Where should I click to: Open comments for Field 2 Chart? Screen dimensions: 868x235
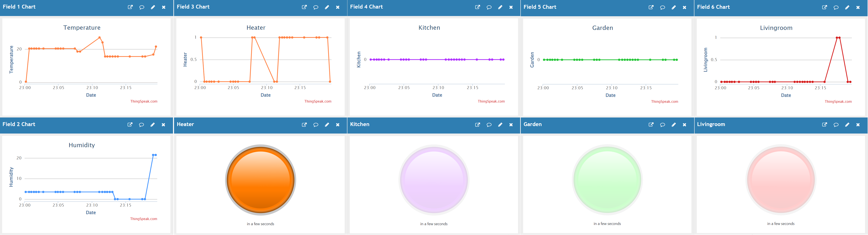(x=142, y=125)
